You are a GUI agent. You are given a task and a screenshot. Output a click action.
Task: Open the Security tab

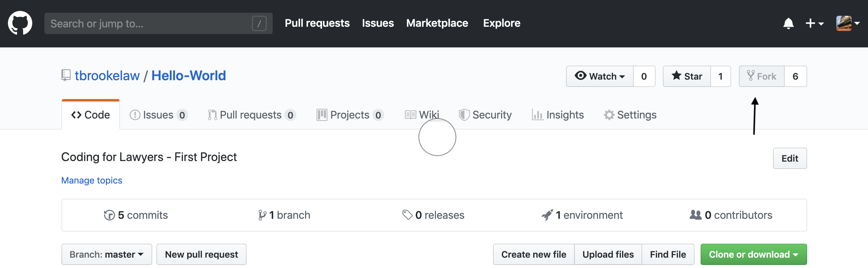485,115
